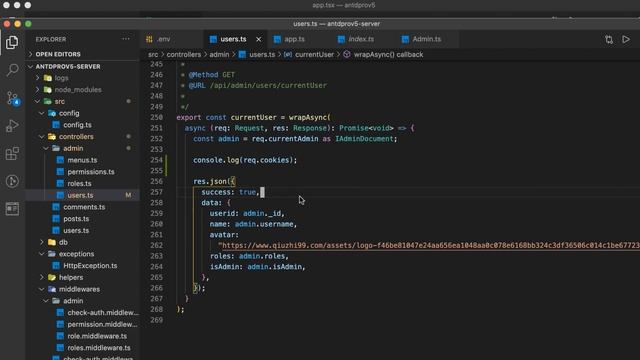Place cursor on console.log(req.cookies) line
This screenshot has height=360, width=640.
click(245, 160)
